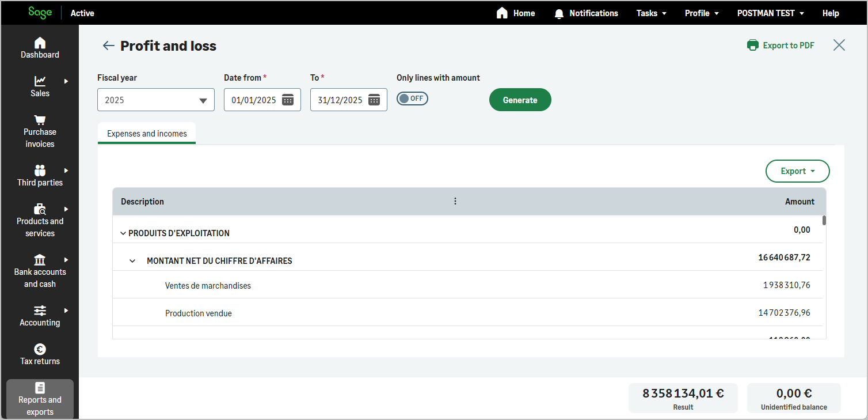
Task: Click the Home menu label
Action: pyautogui.click(x=524, y=13)
